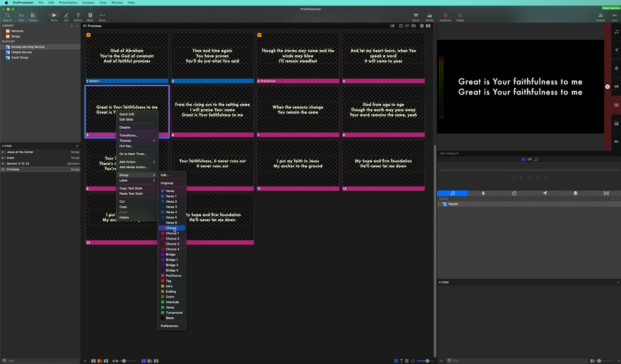This screenshot has width=621, height=364.
Task: Open the Main Display dropdown
Action: pyautogui.click(x=449, y=153)
